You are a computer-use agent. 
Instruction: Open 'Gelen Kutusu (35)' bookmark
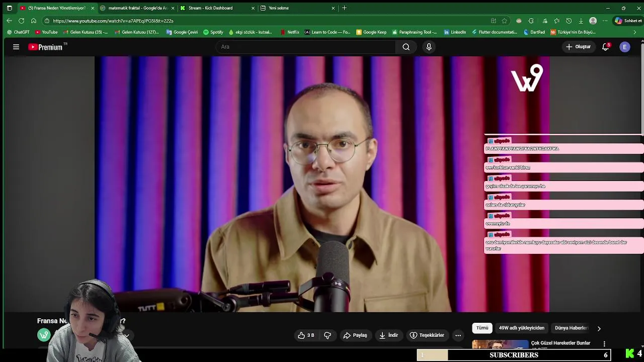[85, 32]
